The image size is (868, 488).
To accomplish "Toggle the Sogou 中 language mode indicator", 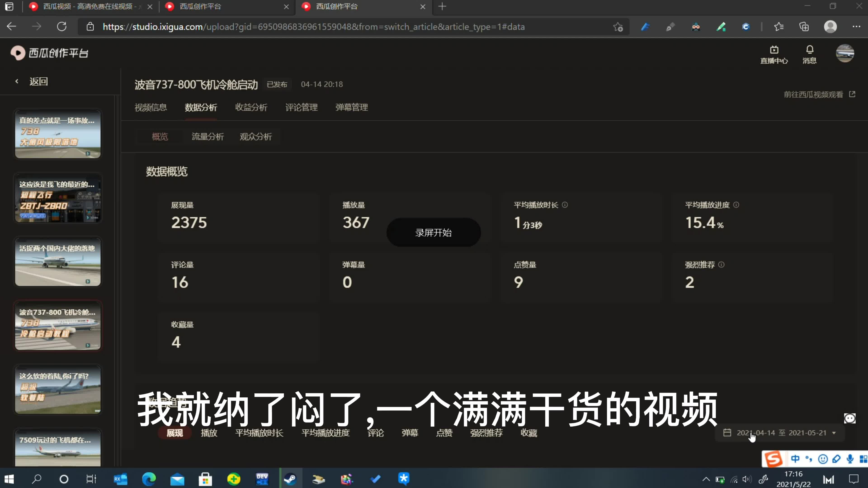I will [x=795, y=459].
